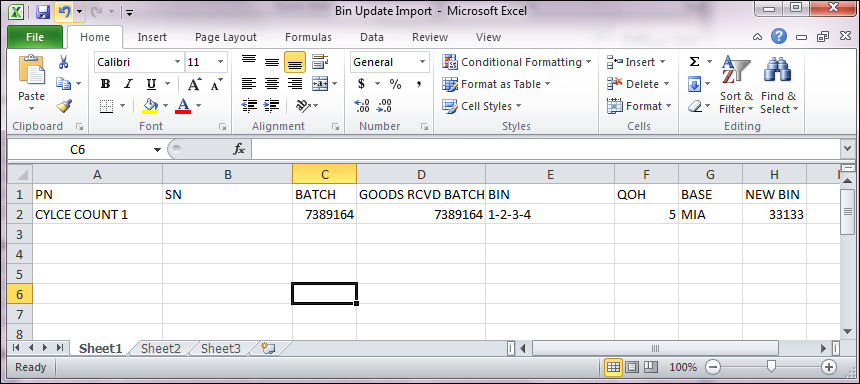
Task: Open font name Calibri dropdown
Action: [x=177, y=62]
